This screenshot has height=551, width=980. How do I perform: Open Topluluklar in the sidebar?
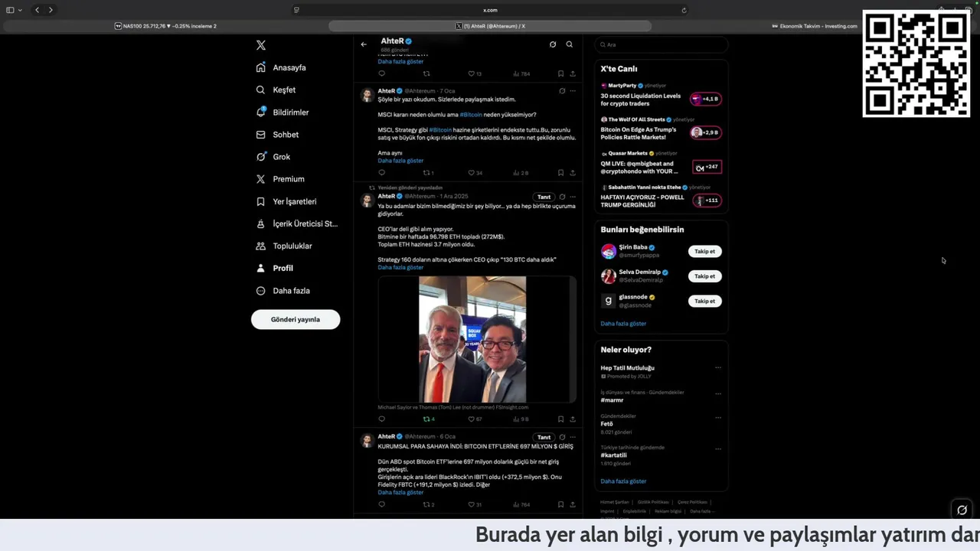click(284, 246)
